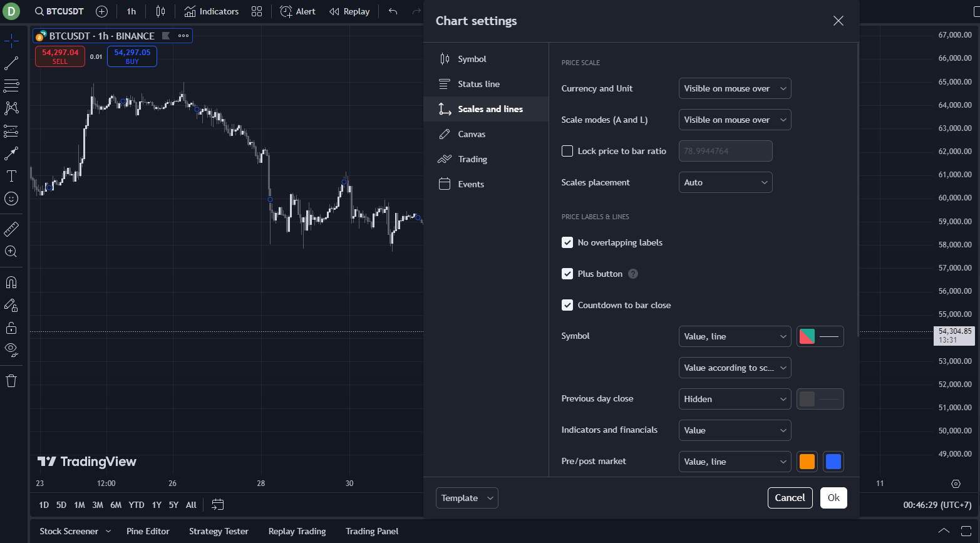Pick the blue post-market color swatch
980x543 pixels.
(x=833, y=462)
